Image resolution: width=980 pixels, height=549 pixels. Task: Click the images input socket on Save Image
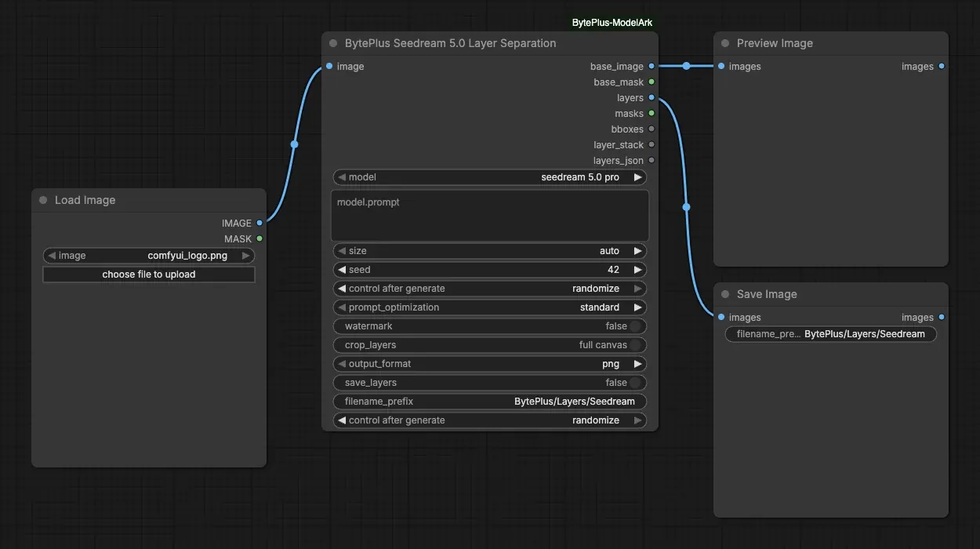point(721,318)
